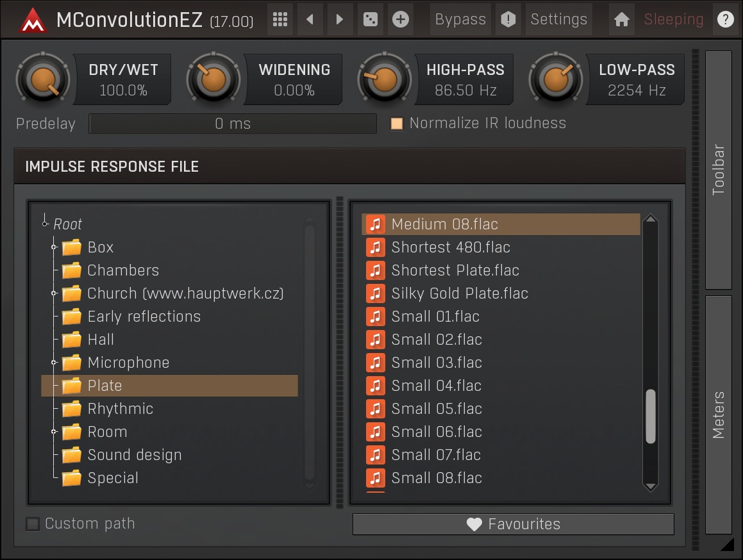Enable the Custom path checkbox

click(33, 524)
